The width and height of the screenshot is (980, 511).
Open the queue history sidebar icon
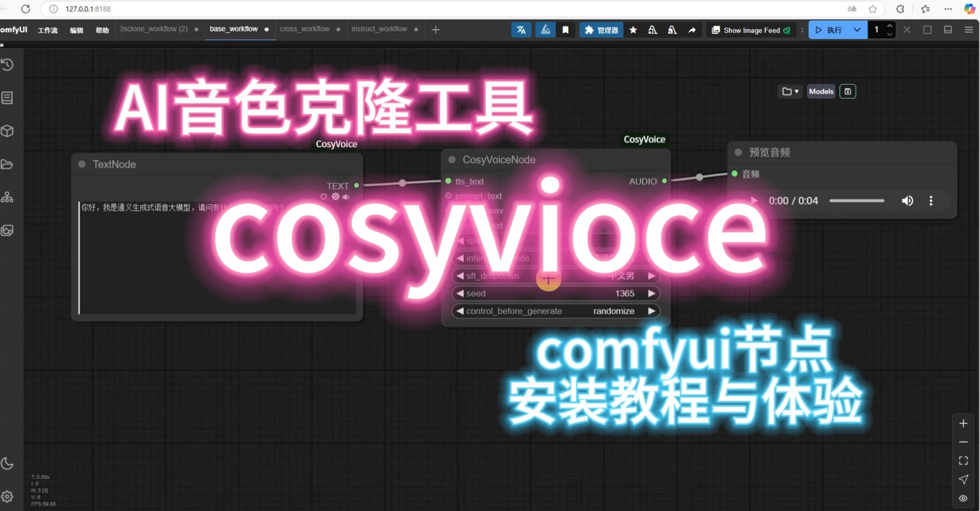(8, 65)
